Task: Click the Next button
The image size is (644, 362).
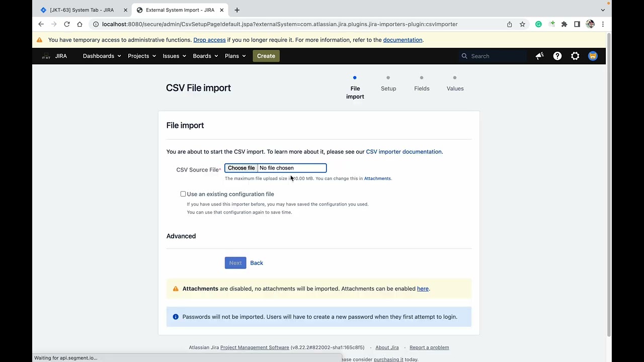Action: click(235, 263)
